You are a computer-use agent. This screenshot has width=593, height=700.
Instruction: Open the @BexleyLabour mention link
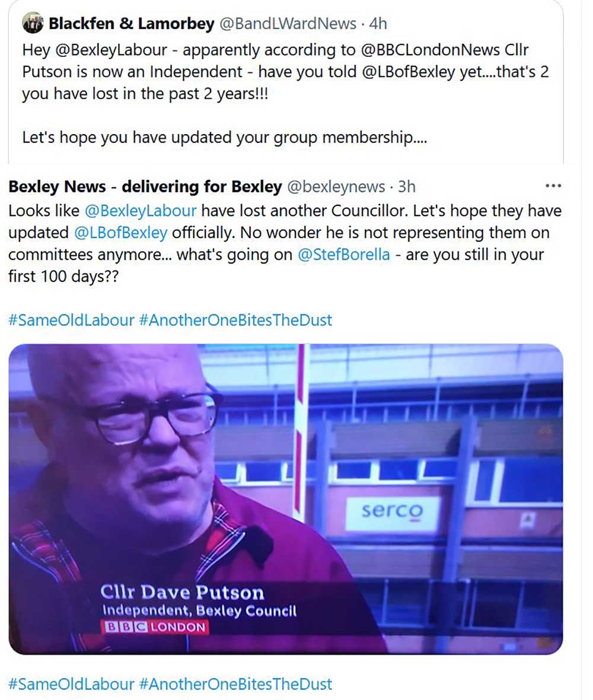pyautogui.click(x=141, y=211)
